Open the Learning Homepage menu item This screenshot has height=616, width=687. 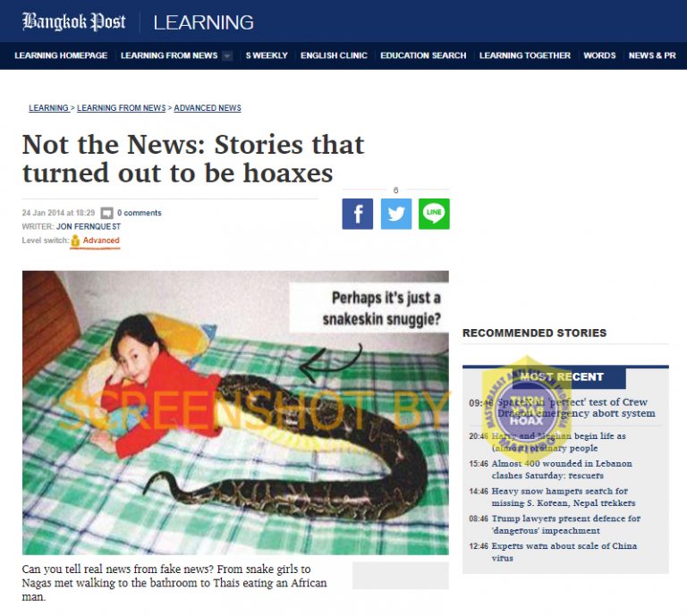(61, 55)
